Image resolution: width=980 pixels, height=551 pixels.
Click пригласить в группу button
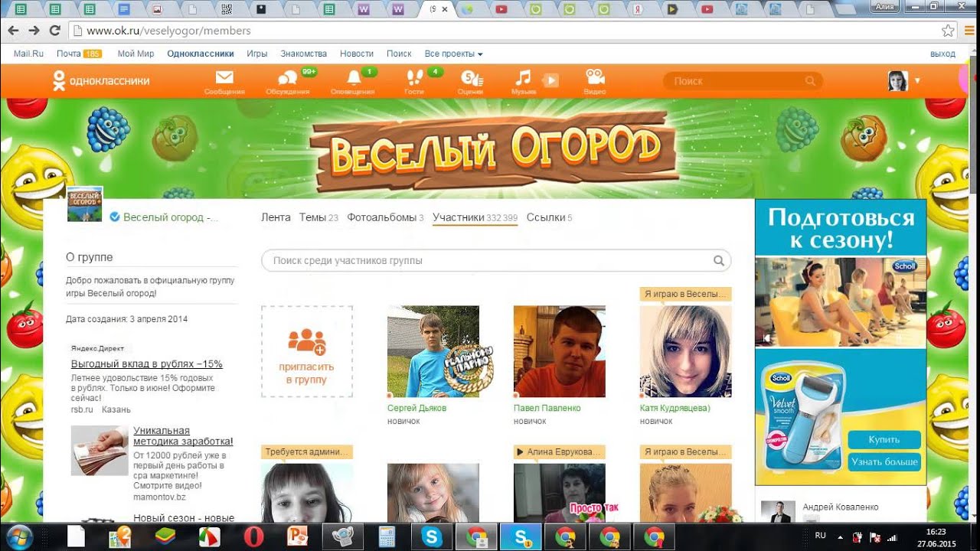tap(307, 351)
